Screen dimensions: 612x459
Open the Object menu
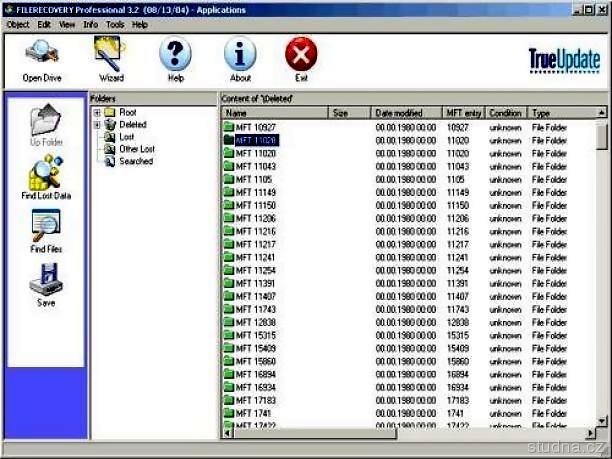[18, 24]
